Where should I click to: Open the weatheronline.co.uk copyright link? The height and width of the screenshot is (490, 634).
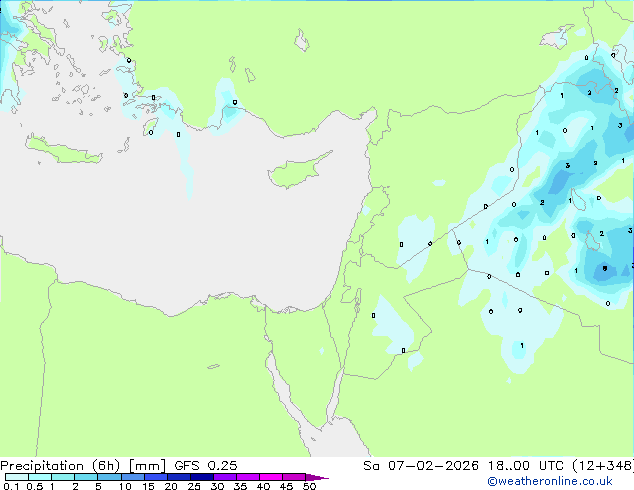point(550,481)
